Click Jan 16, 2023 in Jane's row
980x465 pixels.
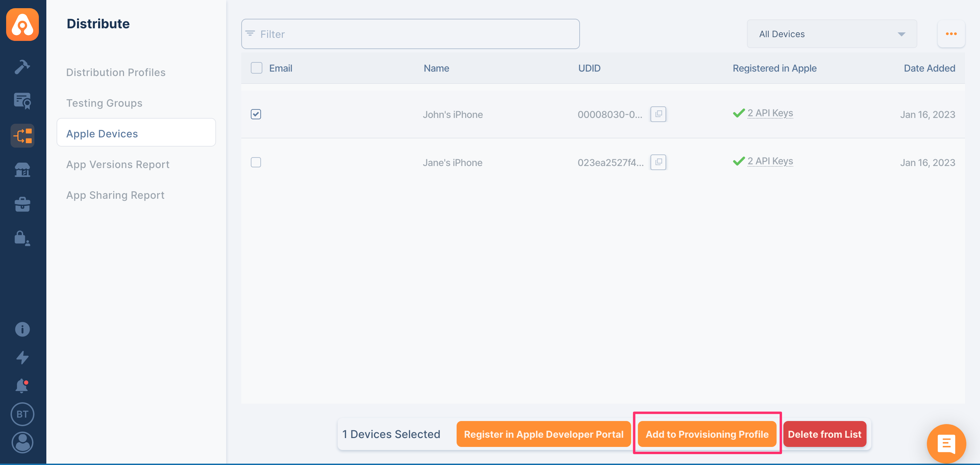coord(928,163)
